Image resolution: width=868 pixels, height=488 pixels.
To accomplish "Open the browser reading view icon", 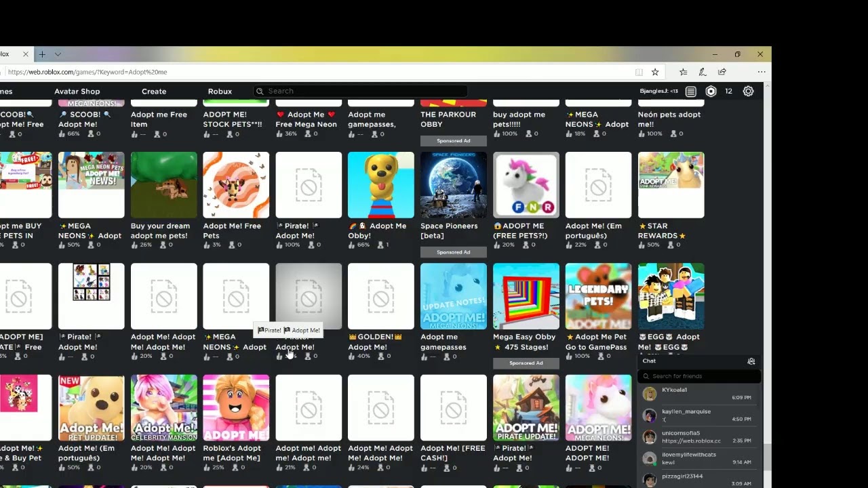I will (639, 72).
